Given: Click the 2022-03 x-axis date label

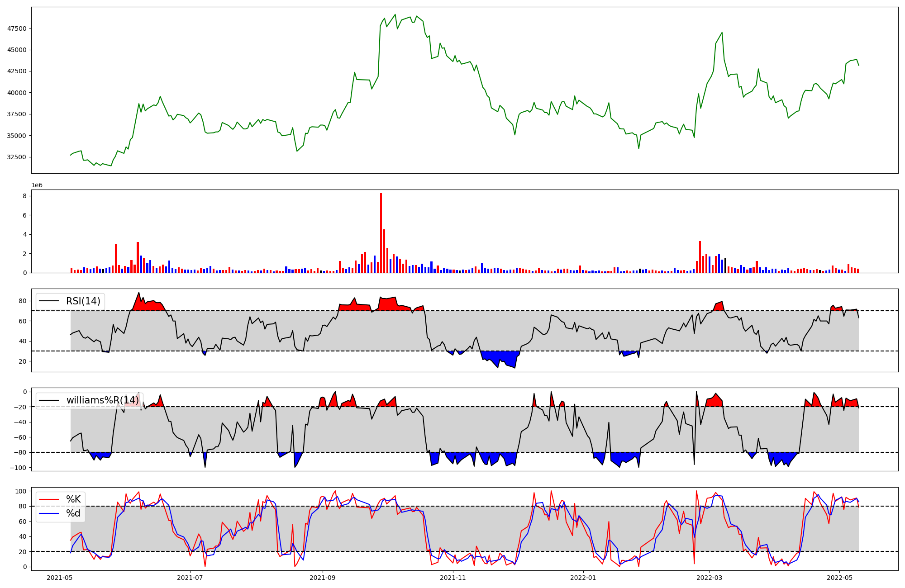Looking at the screenshot, I should click(709, 578).
